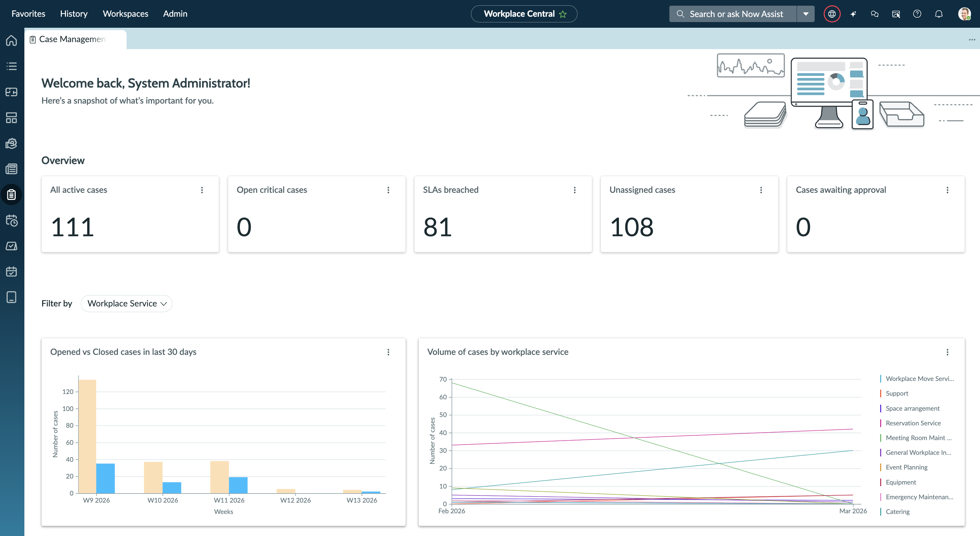Open options menu for Volume of cases chart
The width and height of the screenshot is (980, 536).
948,352
